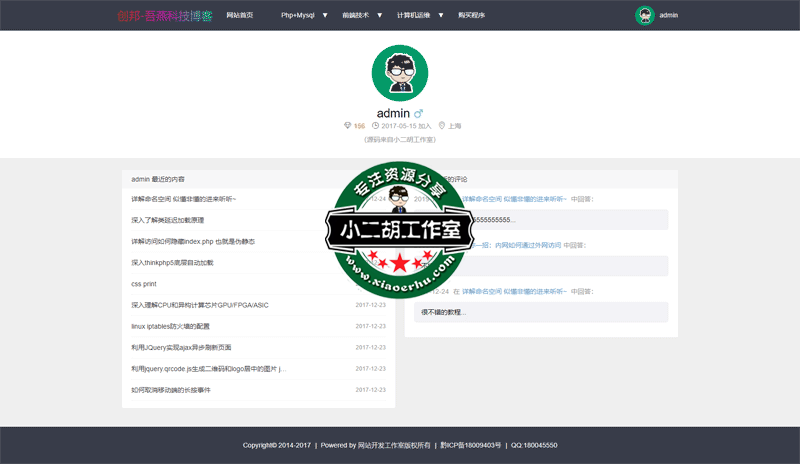Open article 深入thinkphp5底层自动加载
Image resolution: width=800 pixels, height=464 pixels.
(172, 262)
